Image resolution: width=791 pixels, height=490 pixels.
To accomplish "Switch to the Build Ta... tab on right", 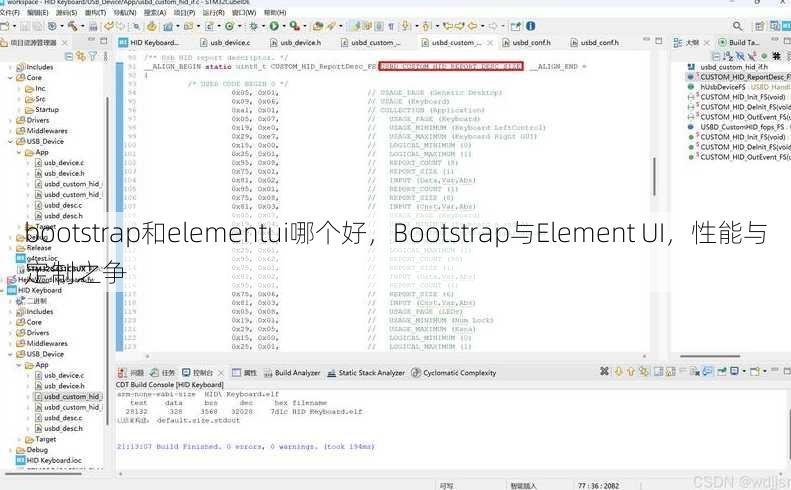I will click(739, 43).
